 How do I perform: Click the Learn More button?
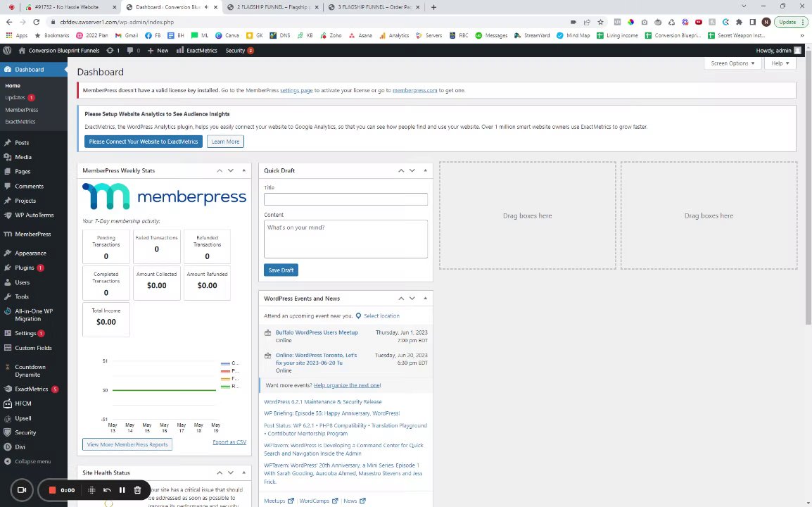pyautogui.click(x=225, y=142)
